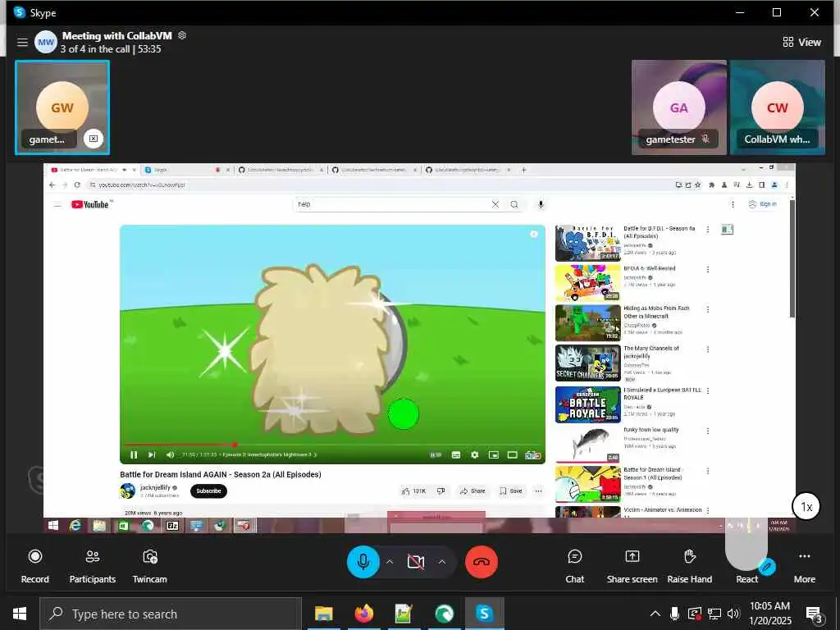Open the Windows Start menu

[x=20, y=614]
